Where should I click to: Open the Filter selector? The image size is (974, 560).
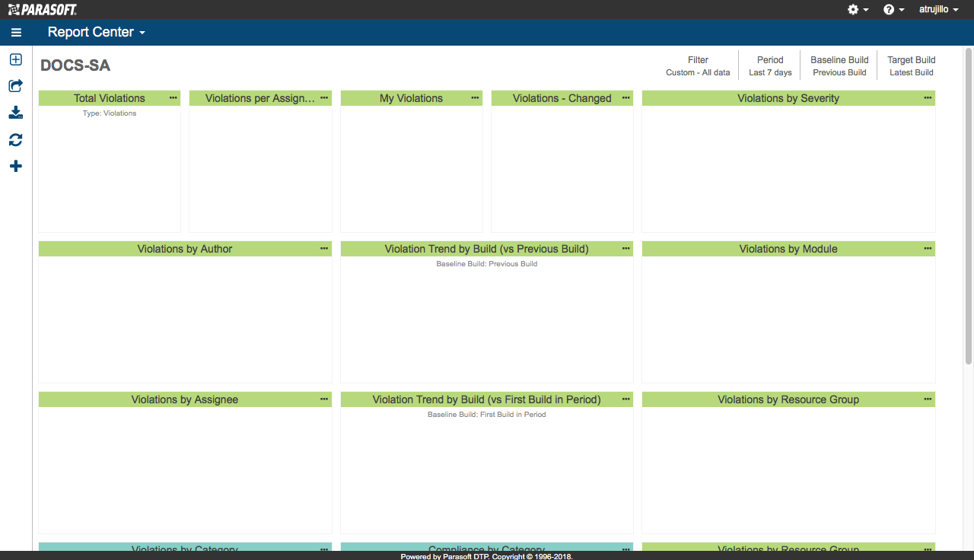[x=698, y=65]
